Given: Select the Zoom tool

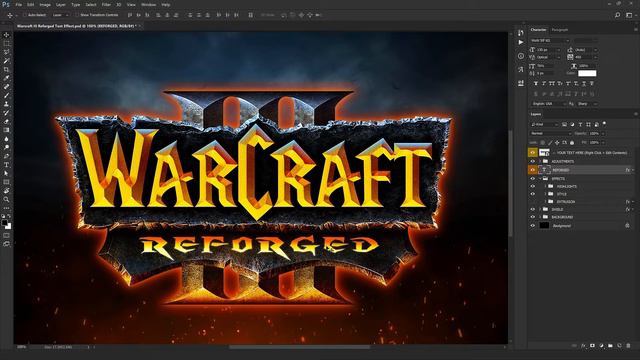Looking at the screenshot, I should pos(7,199).
